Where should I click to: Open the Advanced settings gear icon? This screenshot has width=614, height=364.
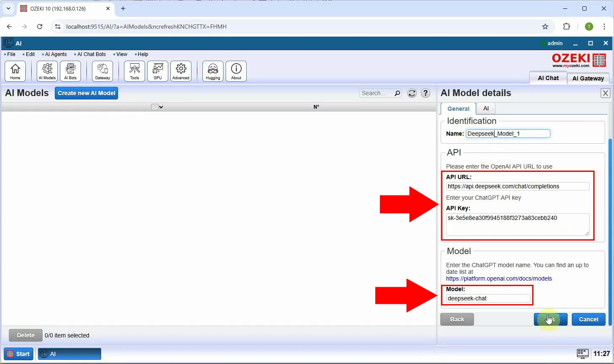pos(181,71)
